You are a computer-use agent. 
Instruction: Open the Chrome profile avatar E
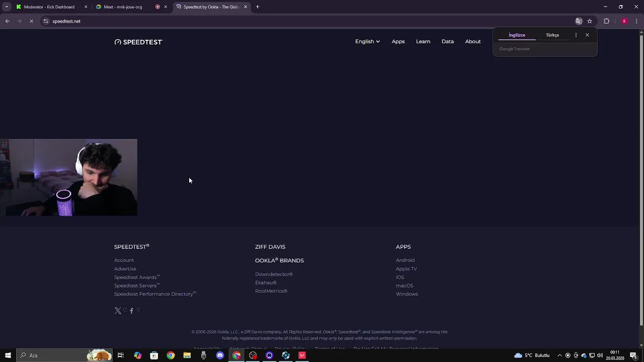624,21
